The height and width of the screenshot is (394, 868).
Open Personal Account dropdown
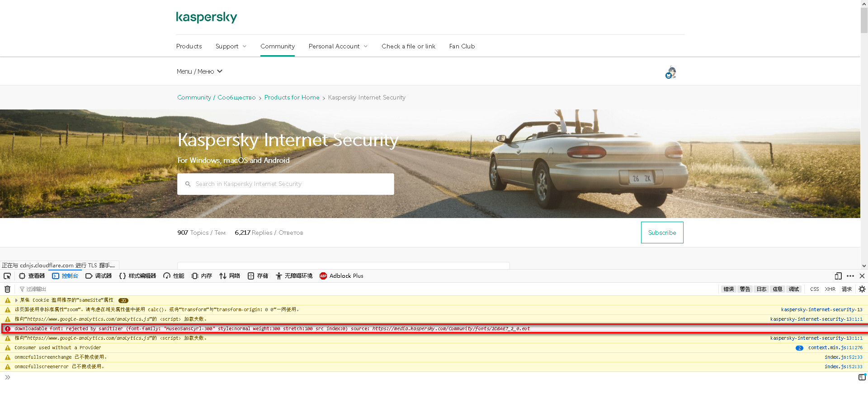pyautogui.click(x=338, y=46)
